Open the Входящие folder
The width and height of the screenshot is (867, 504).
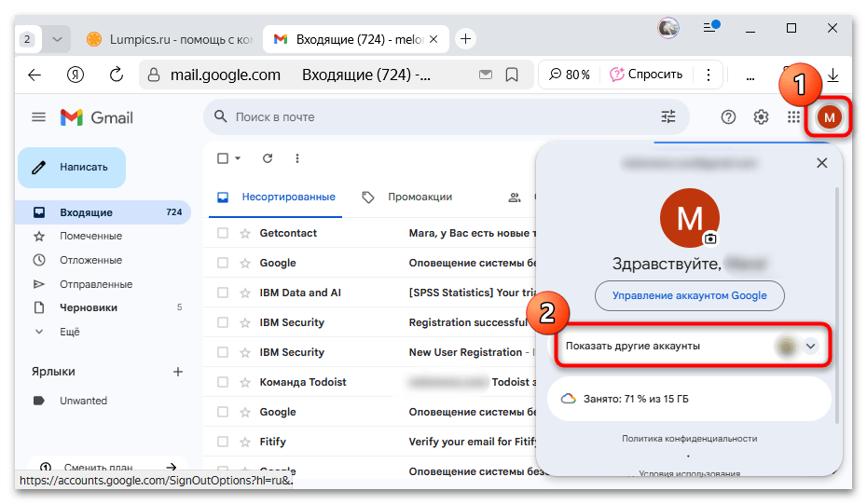104,212
